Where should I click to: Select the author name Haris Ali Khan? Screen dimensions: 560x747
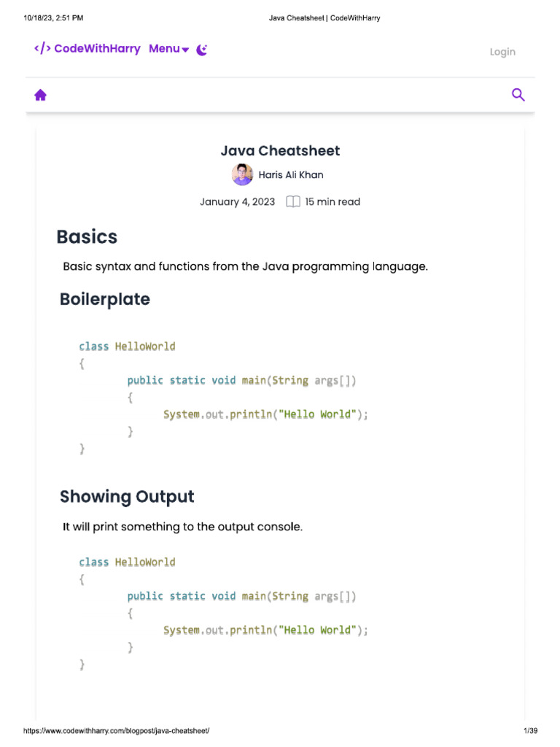291,175
